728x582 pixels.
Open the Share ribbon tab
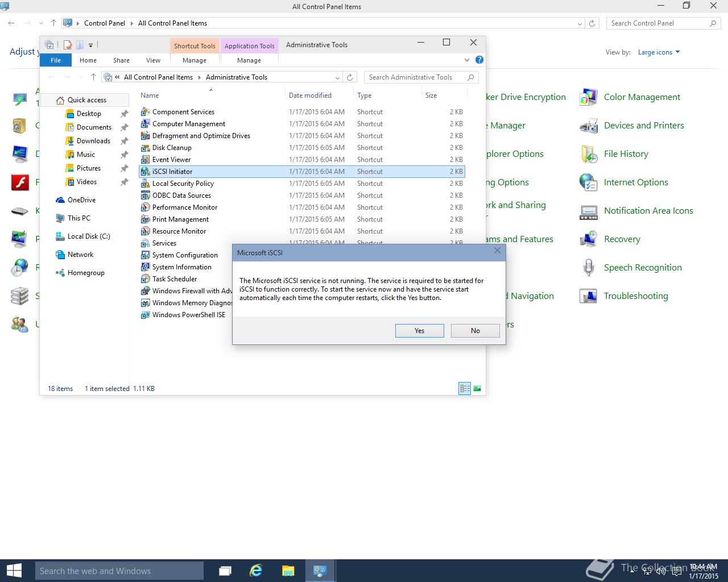[121, 60]
